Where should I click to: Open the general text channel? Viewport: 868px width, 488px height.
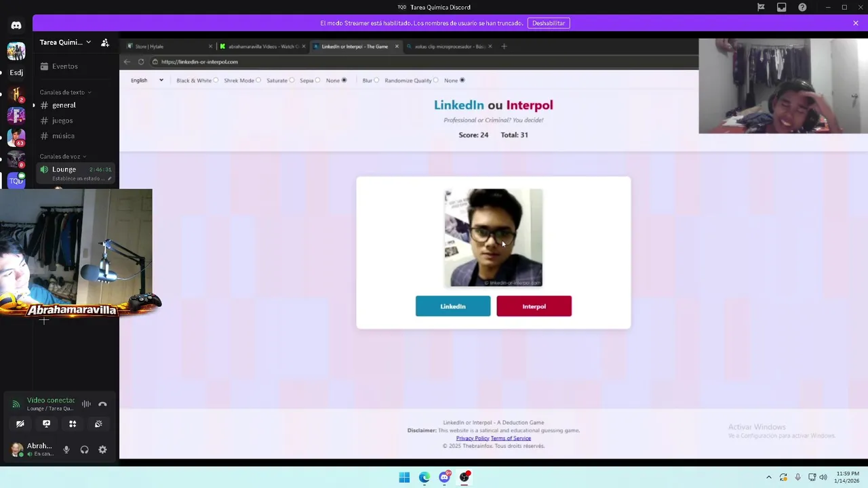[x=76, y=105]
